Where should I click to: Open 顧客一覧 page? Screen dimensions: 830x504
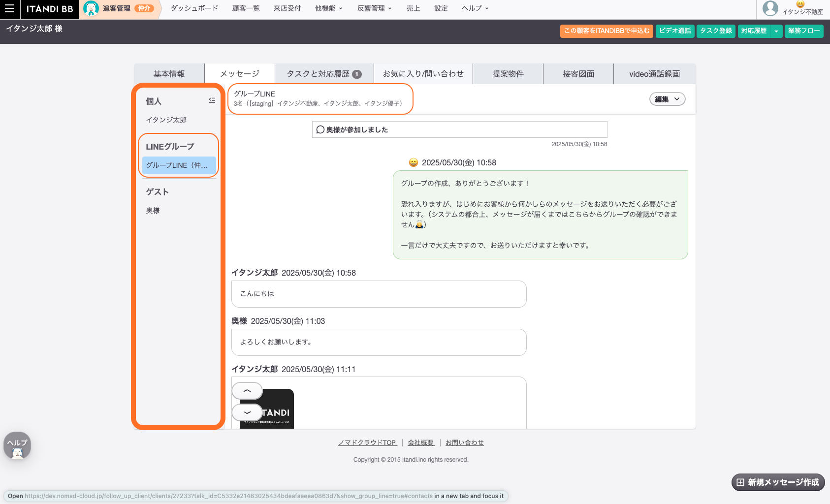(x=246, y=8)
